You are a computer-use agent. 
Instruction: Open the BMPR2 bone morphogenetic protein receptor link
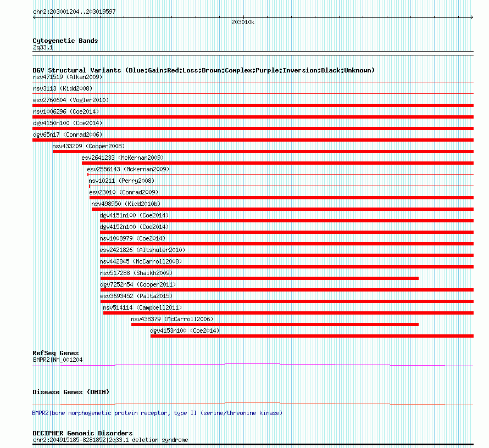(157, 413)
